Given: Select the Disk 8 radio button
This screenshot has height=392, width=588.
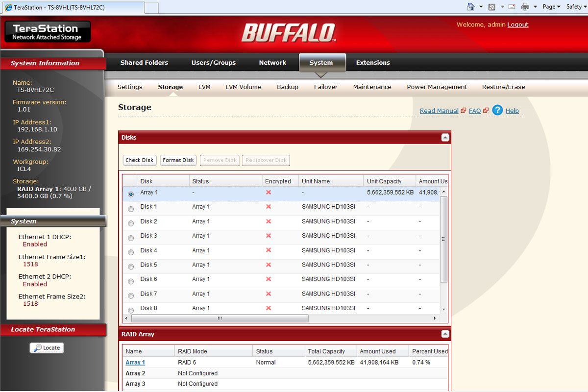Looking at the screenshot, I should coord(131,310).
